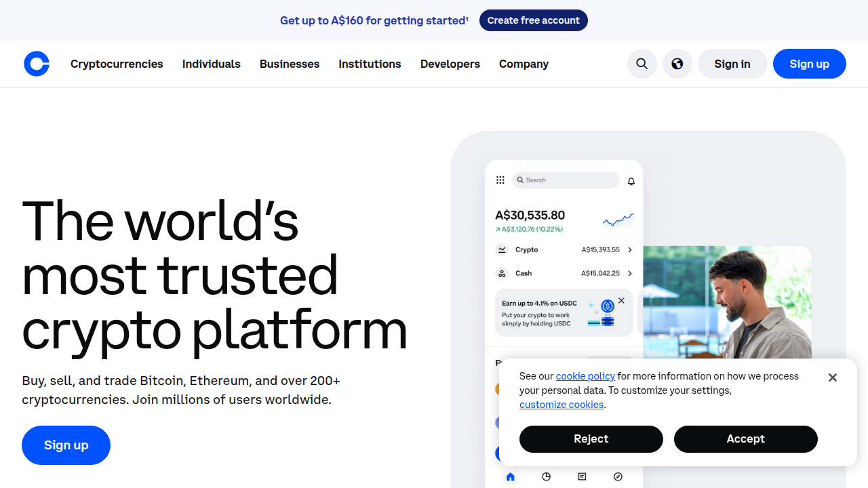
Task: Click the Coinbase logo
Action: [x=37, y=64]
